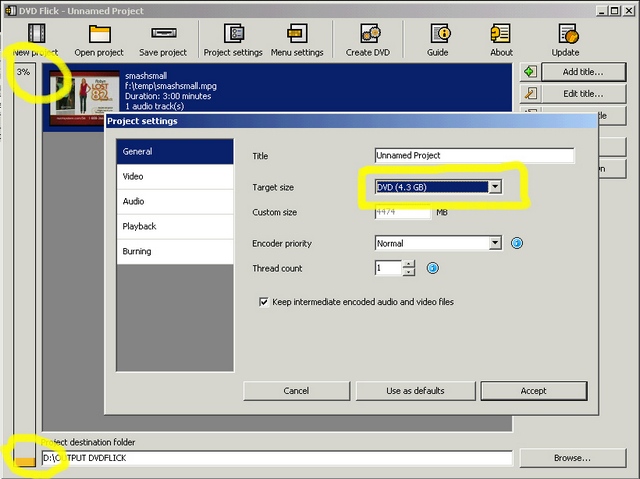The image size is (640, 479).
Task: Switch to the Video settings tab
Action: pyautogui.click(x=175, y=177)
